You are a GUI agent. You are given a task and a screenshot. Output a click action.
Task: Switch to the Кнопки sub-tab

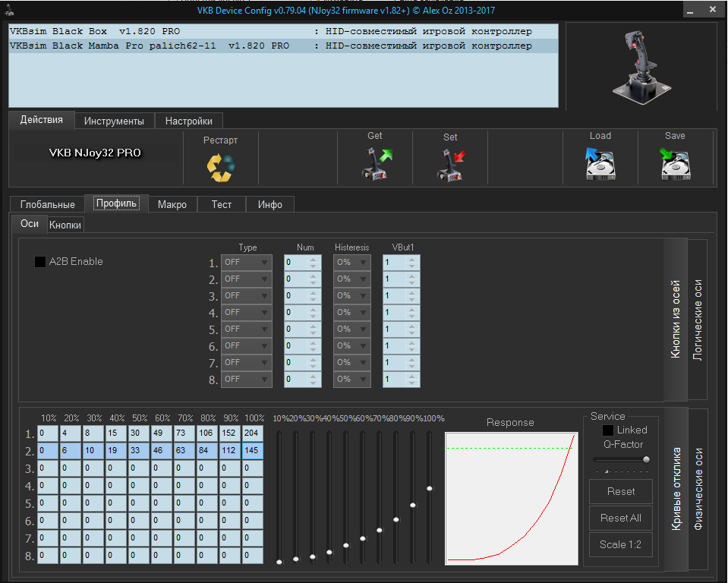click(x=65, y=225)
